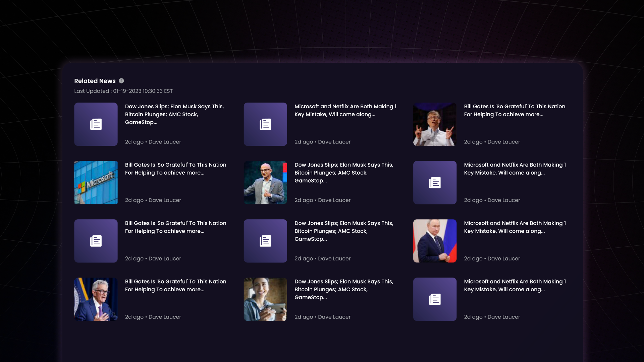Viewport: 644px width, 362px height.
Task: Open the Bill Gates photo thumbnail
Action: click(x=435, y=124)
